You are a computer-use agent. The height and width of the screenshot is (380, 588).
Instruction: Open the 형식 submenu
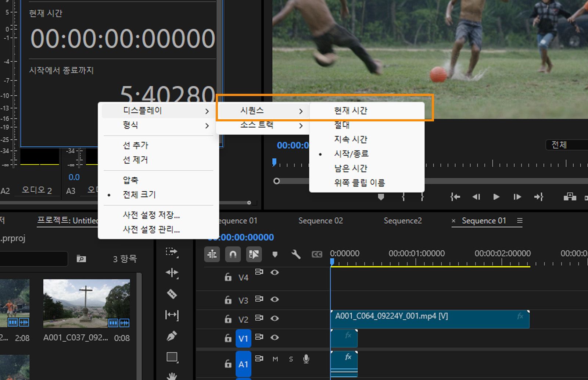click(x=158, y=125)
